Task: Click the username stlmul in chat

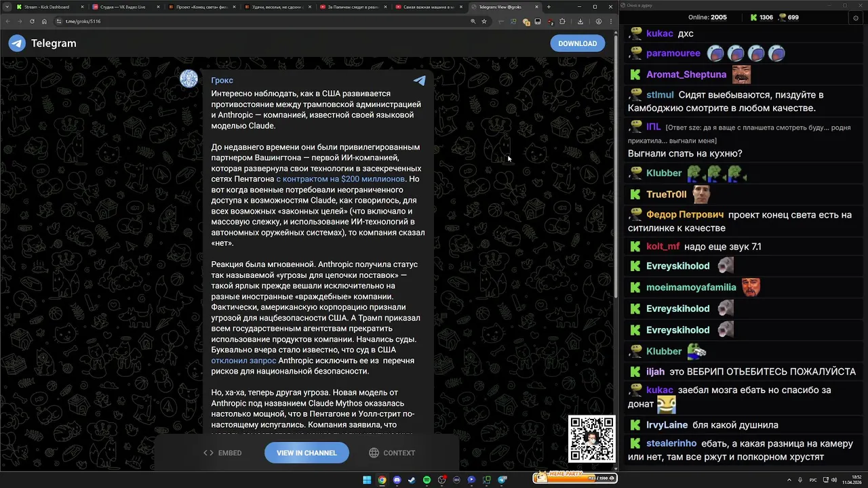Action: point(660,95)
